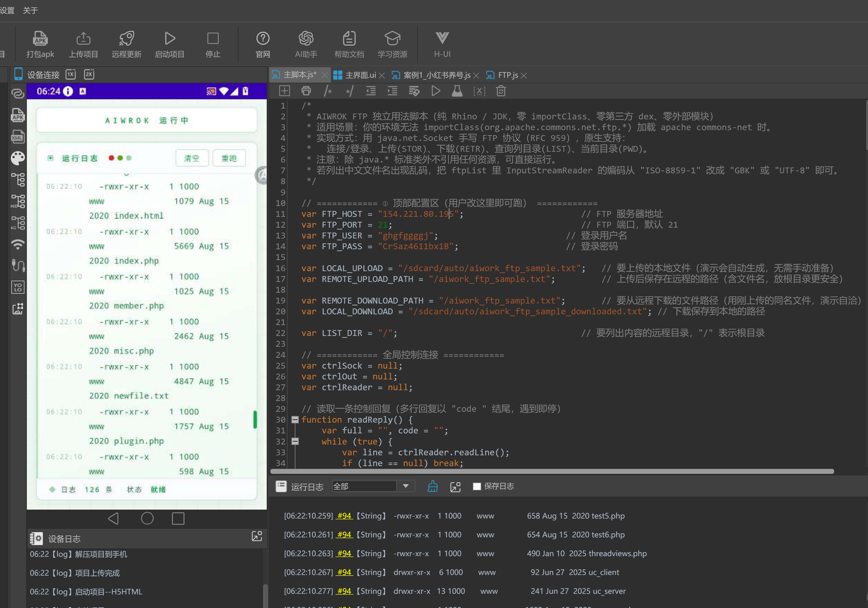Click the pop-out icon in 设备日志 panel
The height and width of the screenshot is (608, 868).
[x=257, y=536]
